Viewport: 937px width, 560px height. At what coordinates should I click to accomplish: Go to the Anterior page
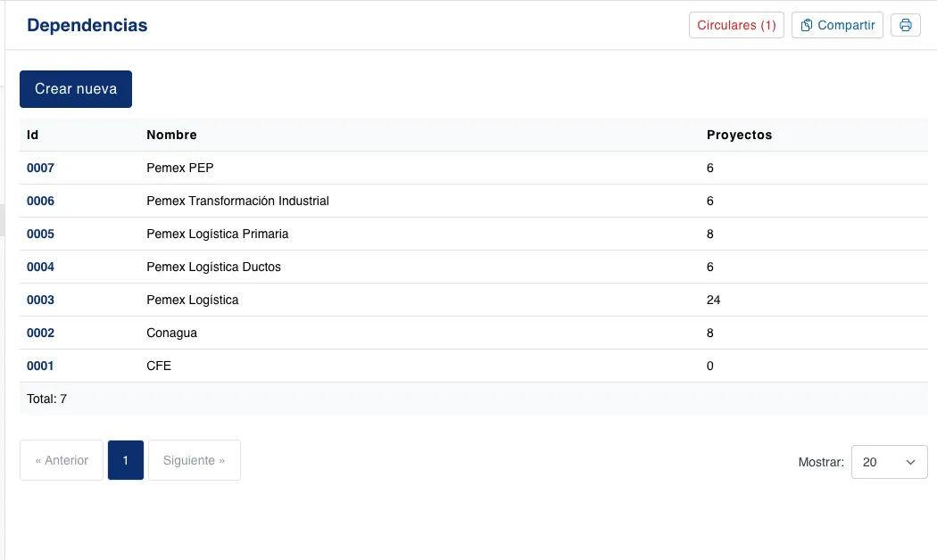coord(62,460)
